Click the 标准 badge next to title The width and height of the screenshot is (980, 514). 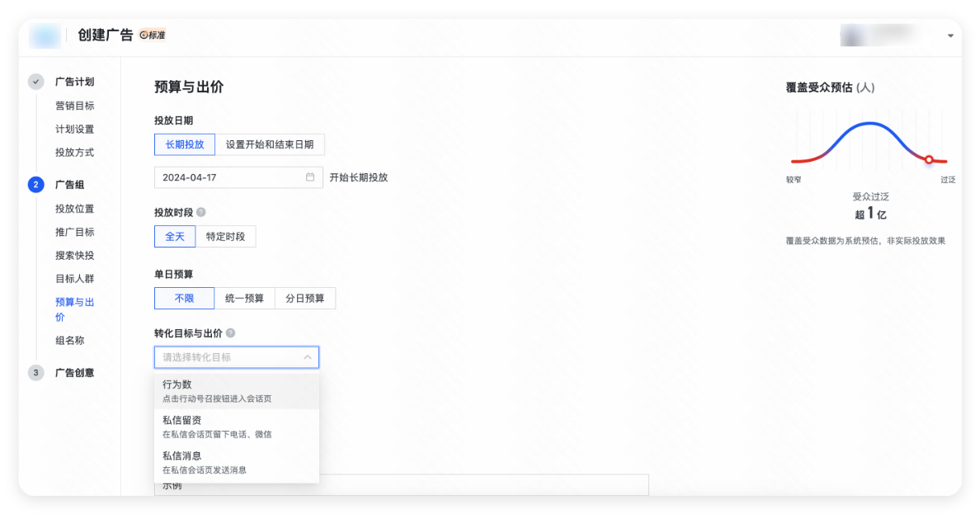pyautogui.click(x=153, y=35)
